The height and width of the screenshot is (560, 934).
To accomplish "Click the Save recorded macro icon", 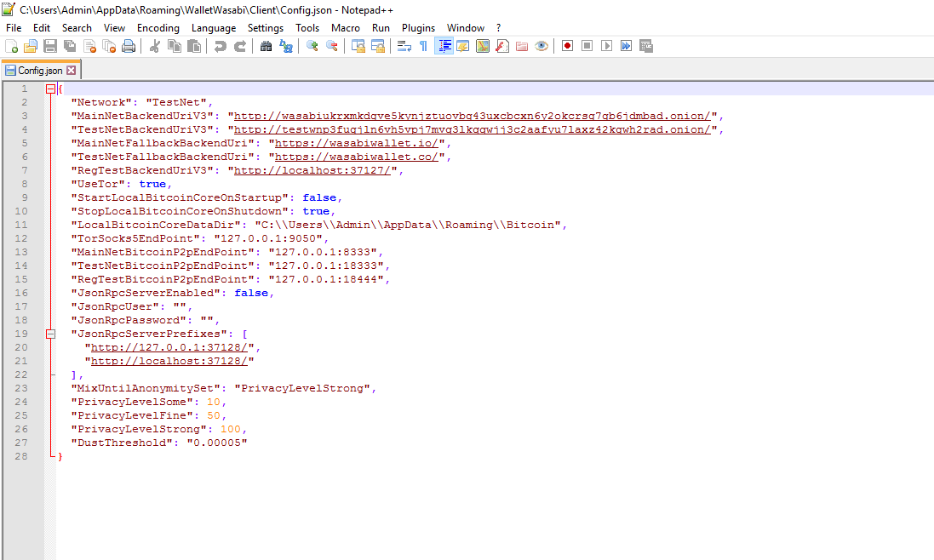I will click(x=645, y=46).
